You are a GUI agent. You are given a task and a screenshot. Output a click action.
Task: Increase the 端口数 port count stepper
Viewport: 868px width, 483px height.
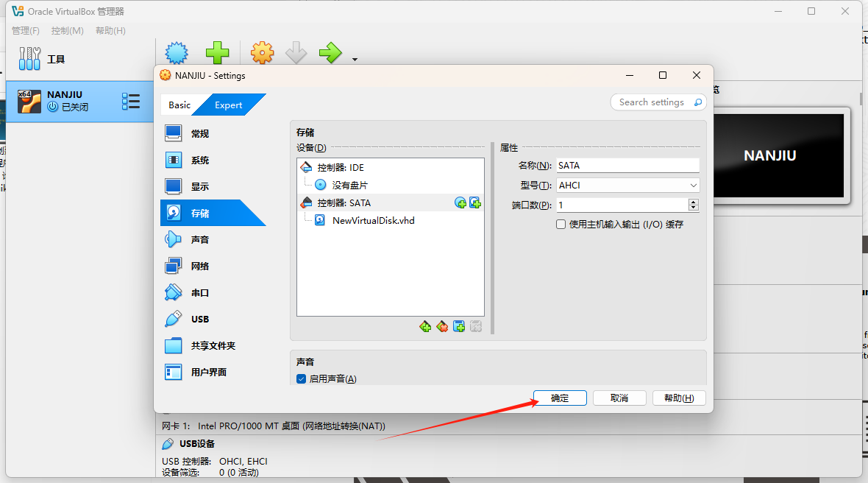pyautogui.click(x=694, y=202)
